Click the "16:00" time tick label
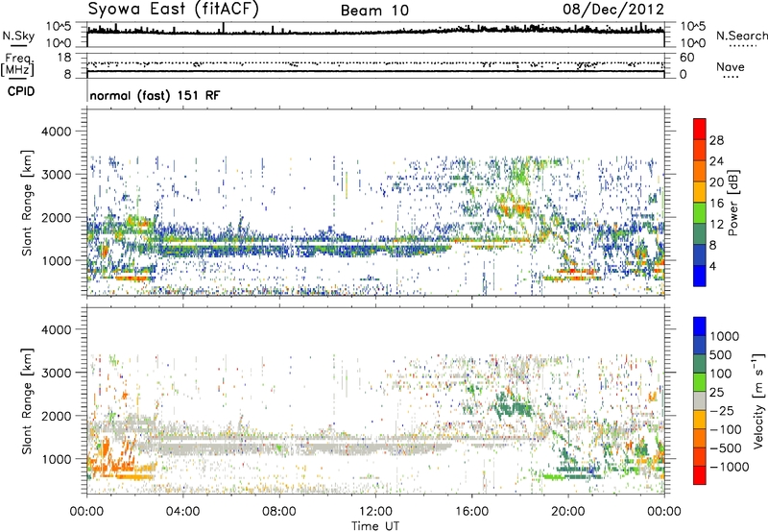 (471, 512)
